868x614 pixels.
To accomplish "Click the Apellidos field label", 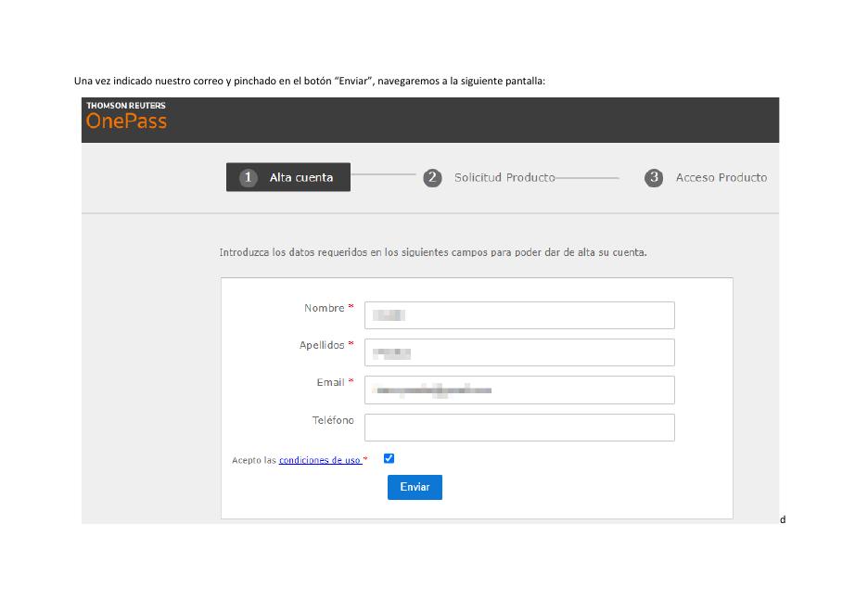I will 322,345.
